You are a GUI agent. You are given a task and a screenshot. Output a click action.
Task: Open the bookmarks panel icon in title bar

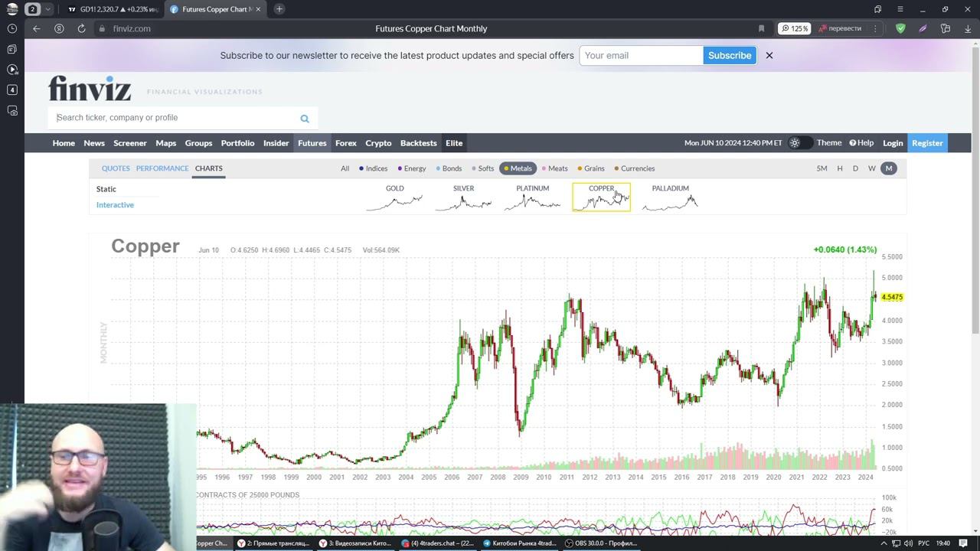coord(877,9)
